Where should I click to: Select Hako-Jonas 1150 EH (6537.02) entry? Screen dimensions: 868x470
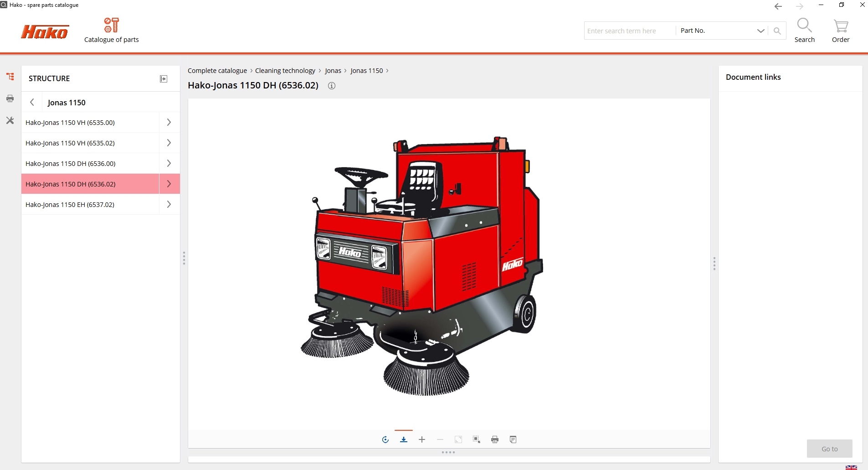[x=90, y=204]
